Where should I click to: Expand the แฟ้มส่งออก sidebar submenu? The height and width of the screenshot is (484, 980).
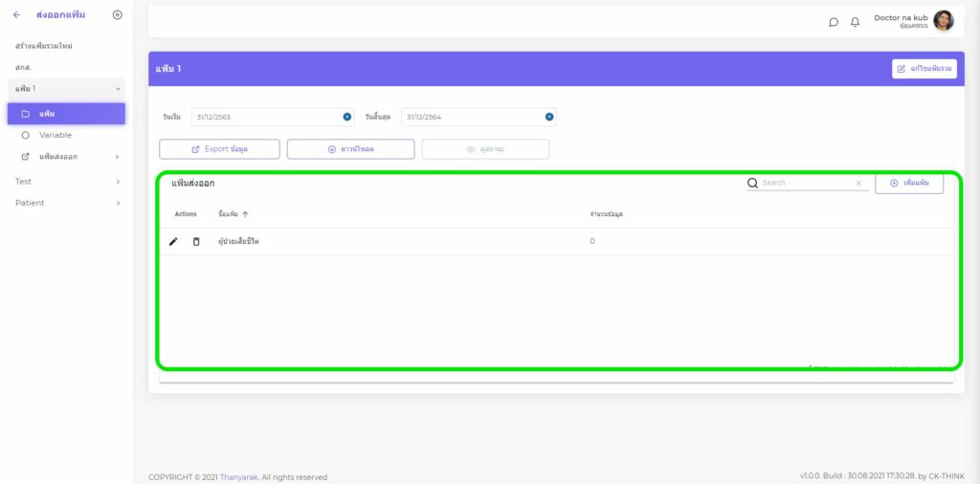[117, 156]
